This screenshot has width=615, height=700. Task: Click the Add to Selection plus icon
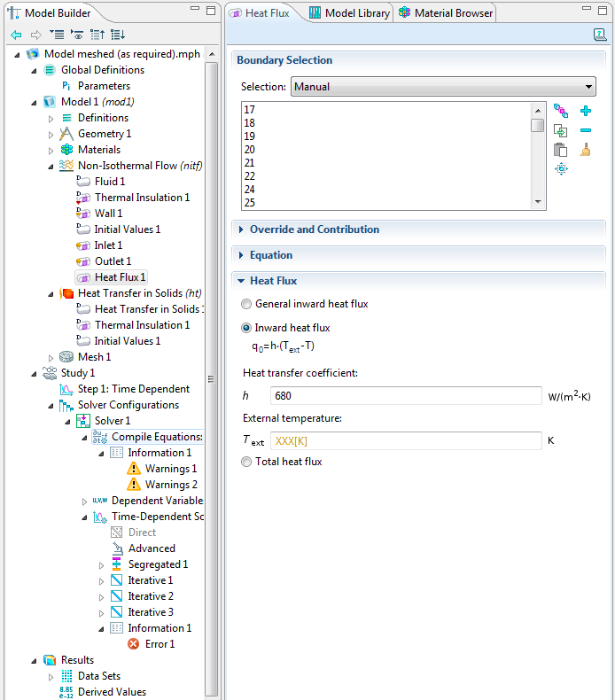(x=585, y=111)
